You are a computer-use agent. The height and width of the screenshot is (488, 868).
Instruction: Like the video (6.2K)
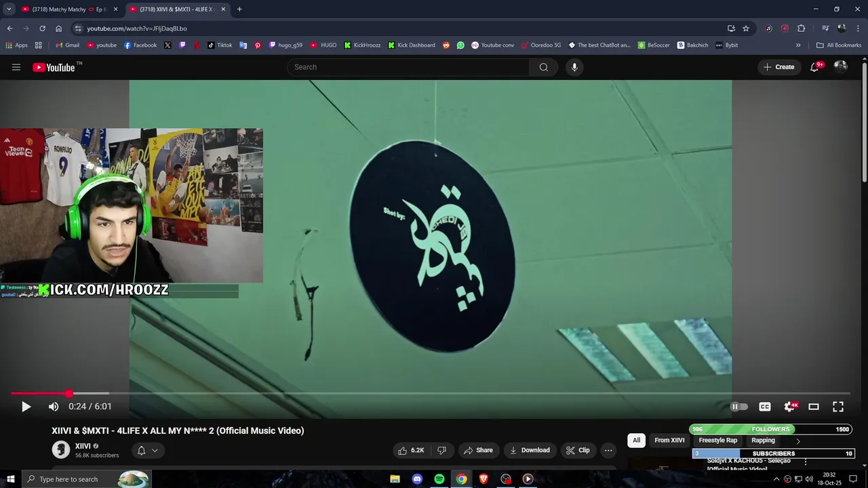point(411,450)
